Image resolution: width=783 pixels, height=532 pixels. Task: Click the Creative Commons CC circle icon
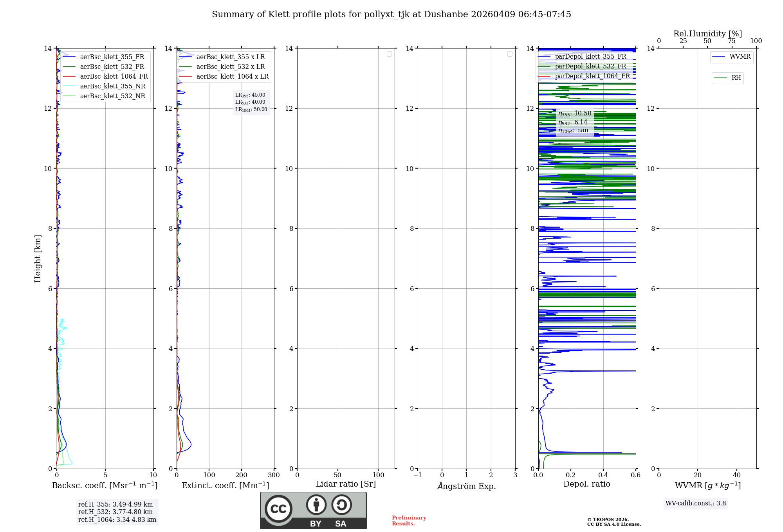tap(278, 509)
